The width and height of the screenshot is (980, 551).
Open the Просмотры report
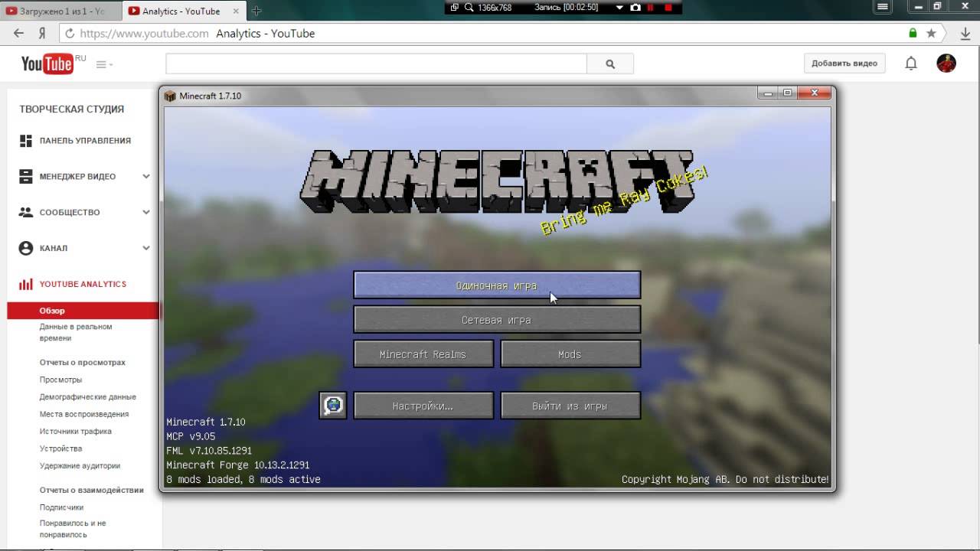coord(60,380)
